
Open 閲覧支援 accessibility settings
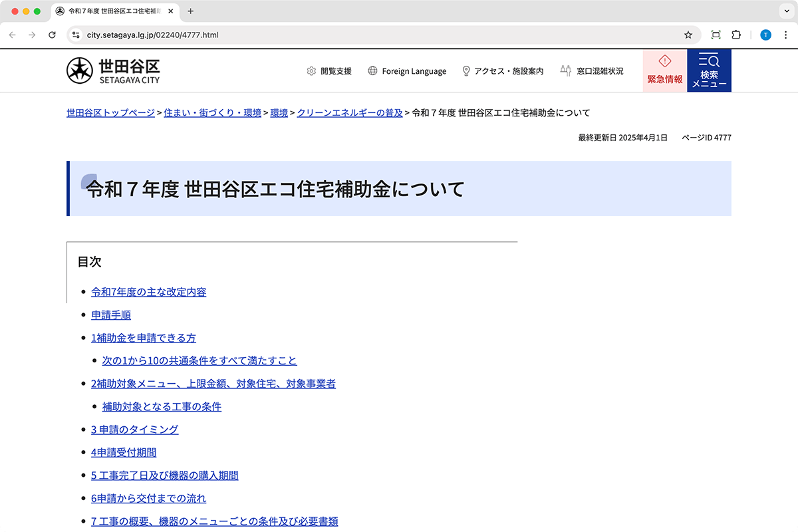329,71
